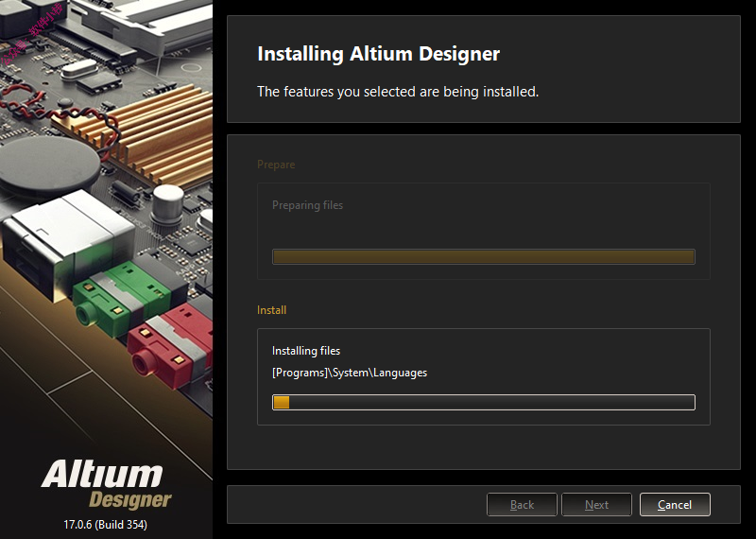756x539 pixels.
Task: Select the 'Installing Altium Designer' heading
Action: click(x=379, y=54)
